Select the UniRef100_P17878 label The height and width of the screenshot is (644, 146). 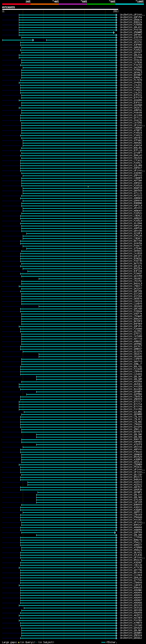131,80
